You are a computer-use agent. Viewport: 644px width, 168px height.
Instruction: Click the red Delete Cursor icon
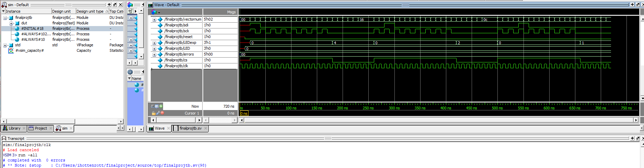(162, 113)
